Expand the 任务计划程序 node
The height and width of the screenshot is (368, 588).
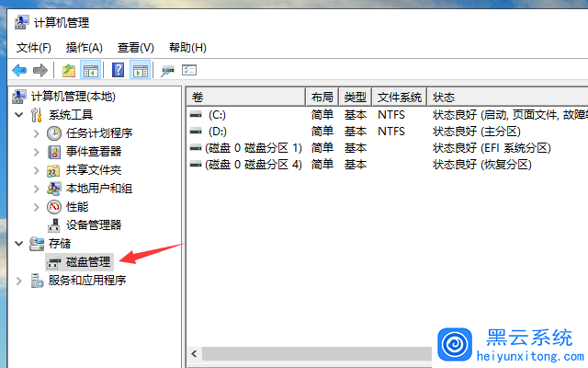tap(37, 133)
